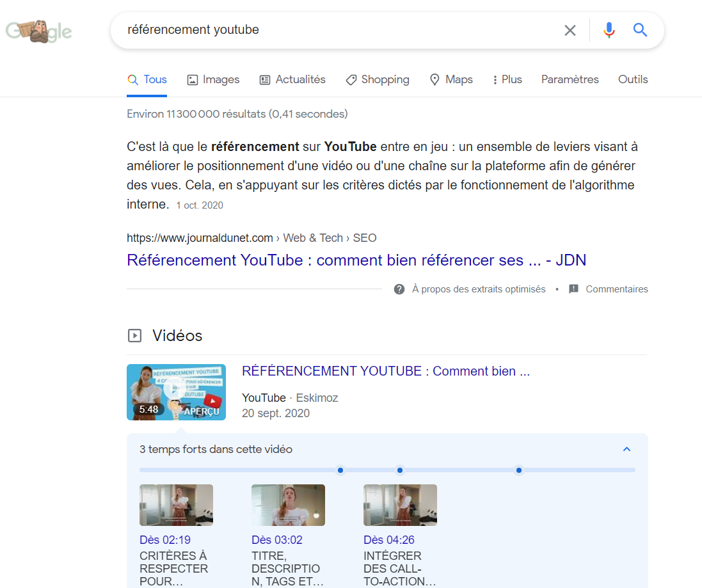This screenshot has height=588, width=702.
Task: Open 'À propos des extraits optimisés'
Action: (x=479, y=289)
